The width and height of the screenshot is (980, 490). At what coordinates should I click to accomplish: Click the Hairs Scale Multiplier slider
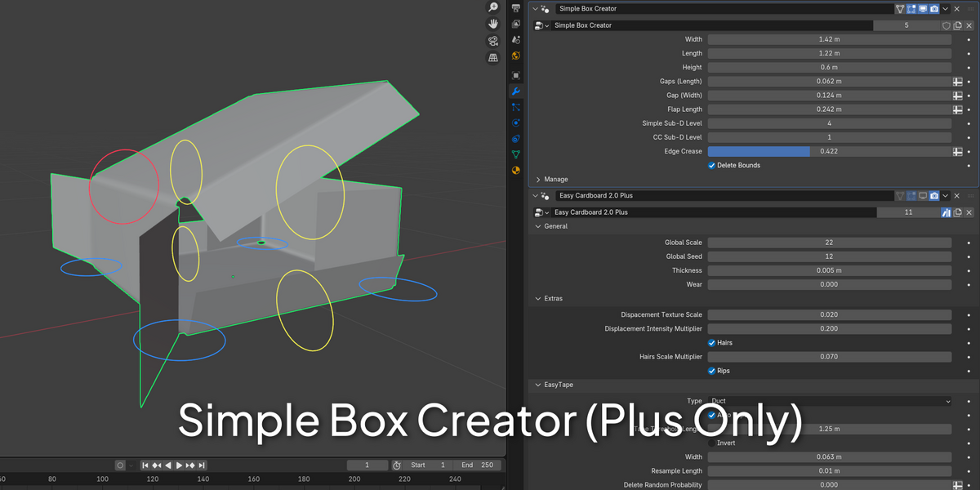830,357
